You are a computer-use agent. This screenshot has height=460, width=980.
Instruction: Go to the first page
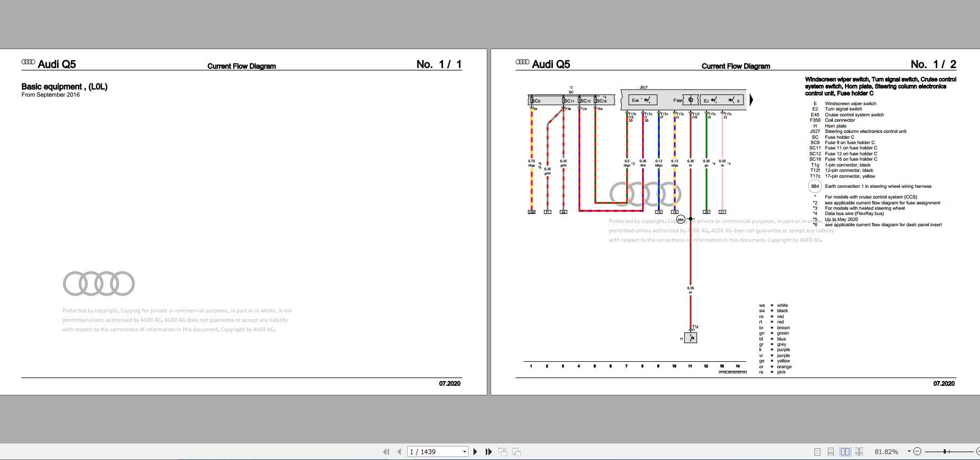[386, 451]
